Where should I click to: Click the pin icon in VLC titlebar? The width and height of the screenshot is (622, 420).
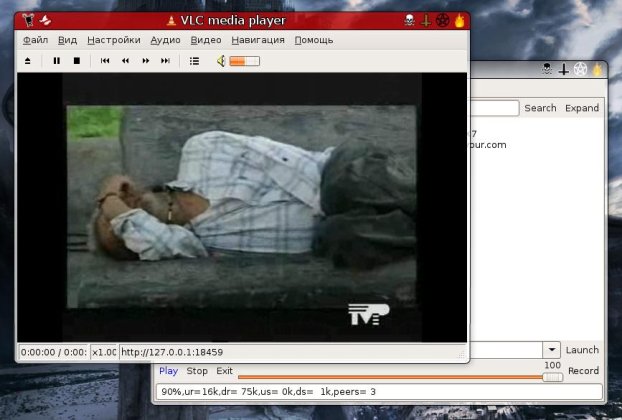[x=45, y=20]
